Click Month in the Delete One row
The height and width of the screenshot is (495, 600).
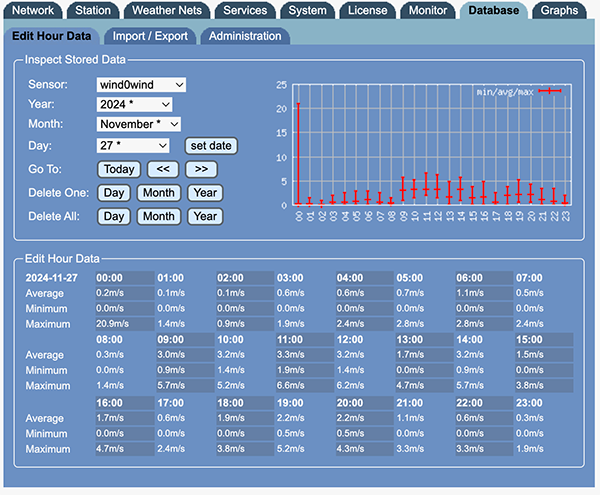click(159, 193)
